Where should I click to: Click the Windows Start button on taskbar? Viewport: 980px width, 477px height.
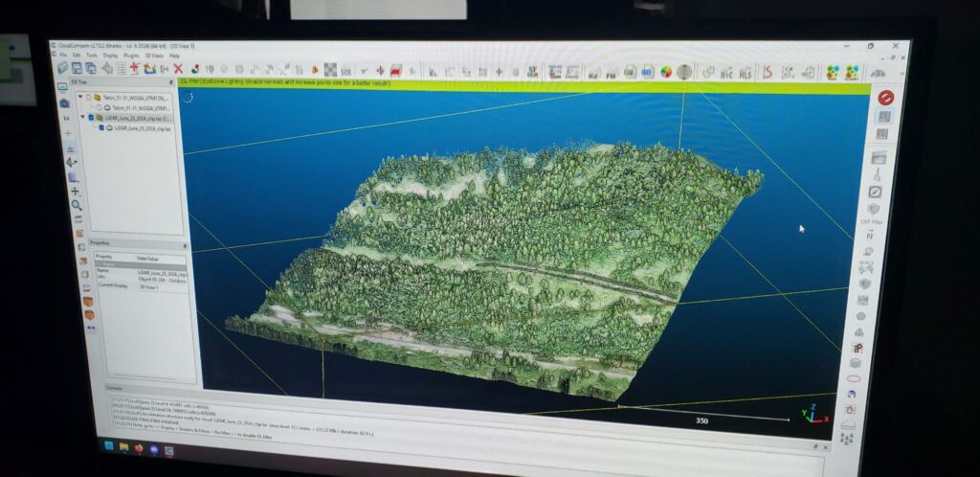[108, 446]
